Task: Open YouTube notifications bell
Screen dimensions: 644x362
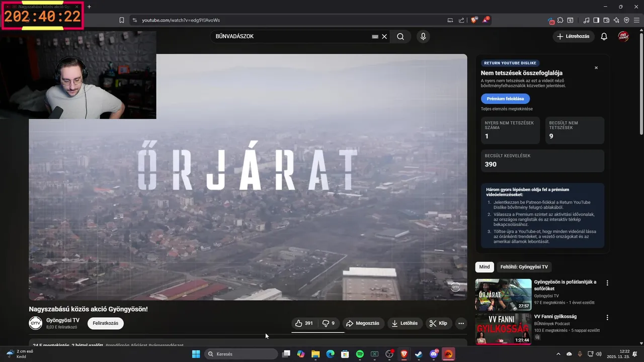Action: coord(604,36)
